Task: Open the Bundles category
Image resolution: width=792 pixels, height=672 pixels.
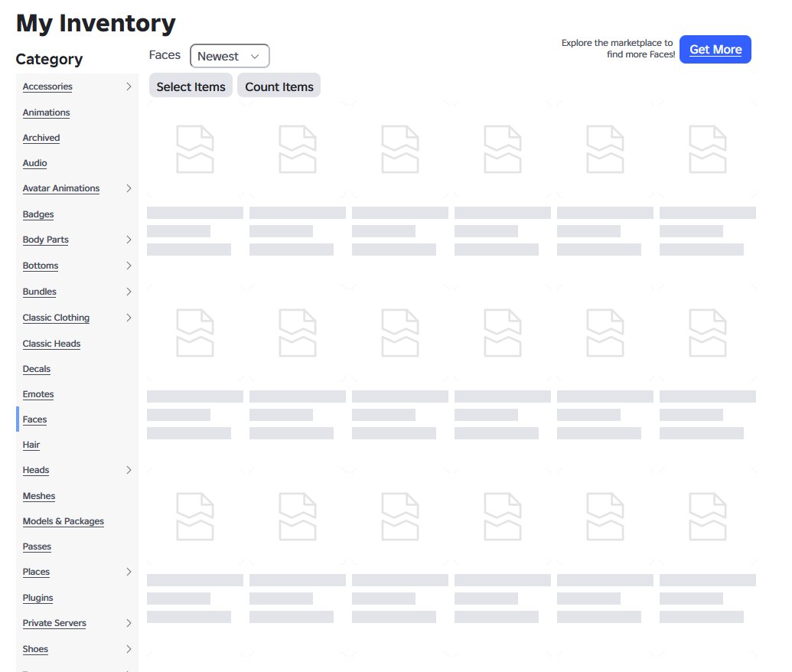Action: [39, 292]
